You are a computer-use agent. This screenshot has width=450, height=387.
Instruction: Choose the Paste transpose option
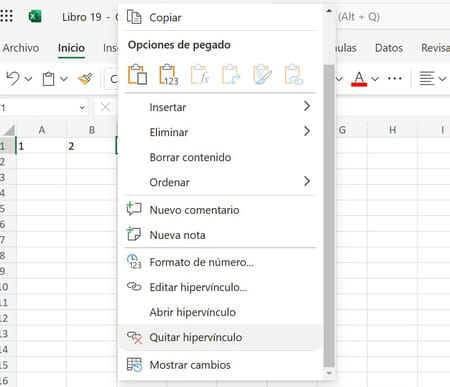231,74
